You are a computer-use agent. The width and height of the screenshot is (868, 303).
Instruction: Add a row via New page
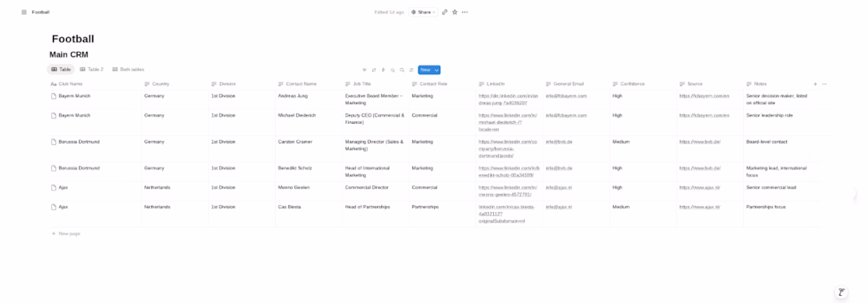[x=65, y=234]
